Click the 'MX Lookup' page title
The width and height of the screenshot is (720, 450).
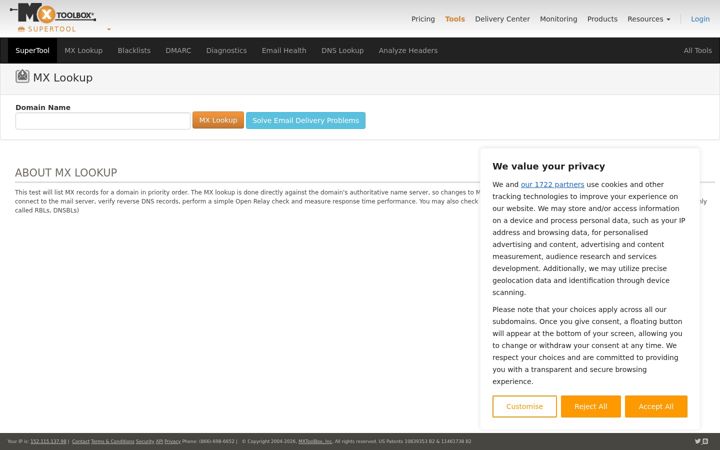click(x=63, y=78)
